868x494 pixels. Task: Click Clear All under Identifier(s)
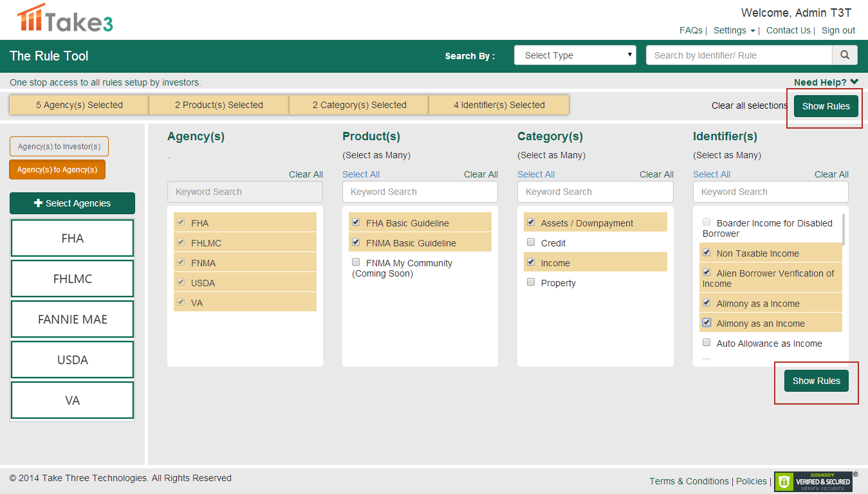(831, 174)
